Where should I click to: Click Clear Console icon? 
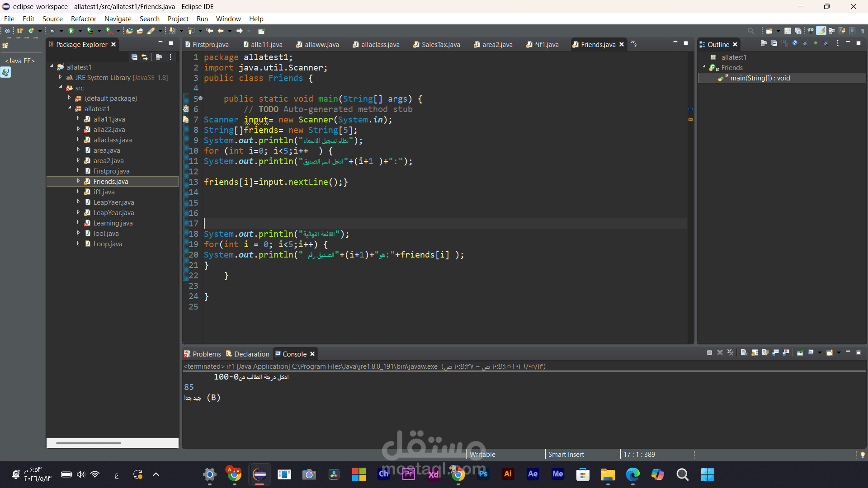pos(744,352)
